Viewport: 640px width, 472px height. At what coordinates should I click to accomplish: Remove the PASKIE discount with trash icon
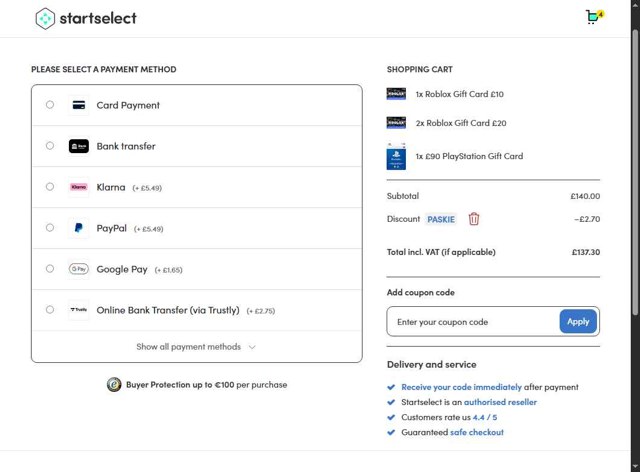(x=473, y=219)
